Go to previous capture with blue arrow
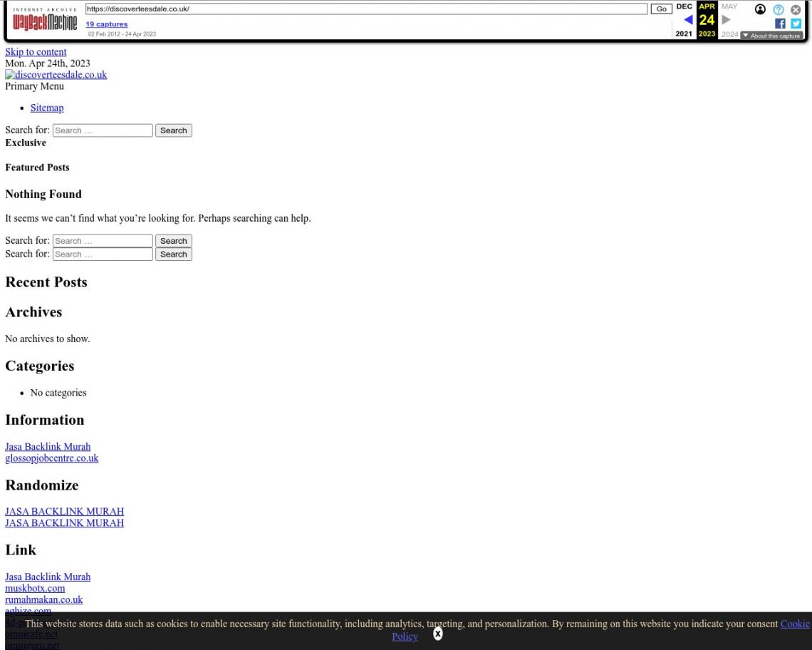 tap(687, 20)
